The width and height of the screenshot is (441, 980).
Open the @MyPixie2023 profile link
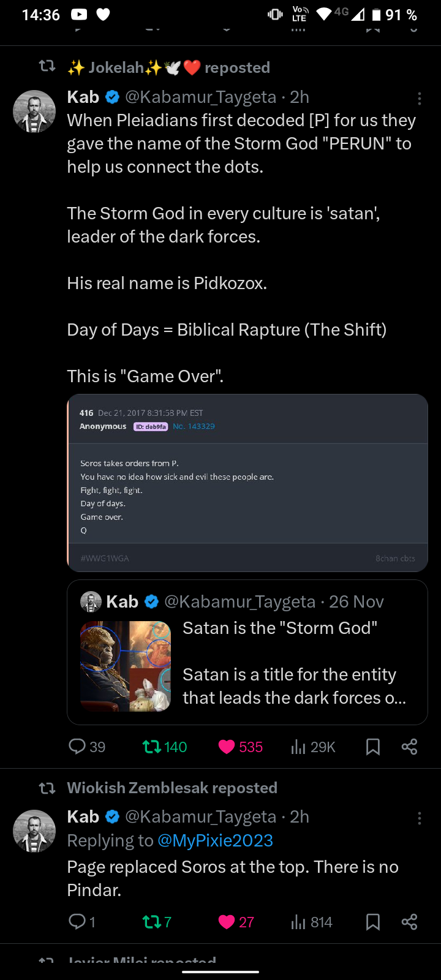[x=215, y=840]
